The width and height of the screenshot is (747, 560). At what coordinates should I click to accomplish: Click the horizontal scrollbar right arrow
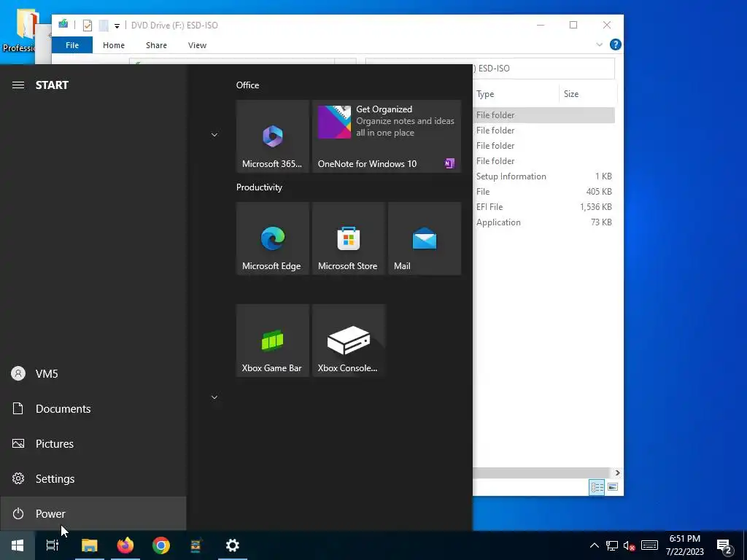coord(617,472)
